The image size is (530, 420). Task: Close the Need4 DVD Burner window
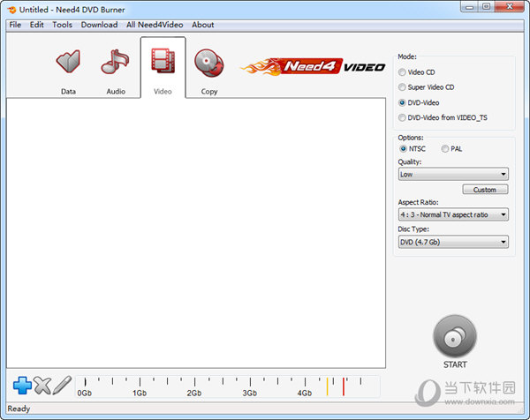[510, 7]
